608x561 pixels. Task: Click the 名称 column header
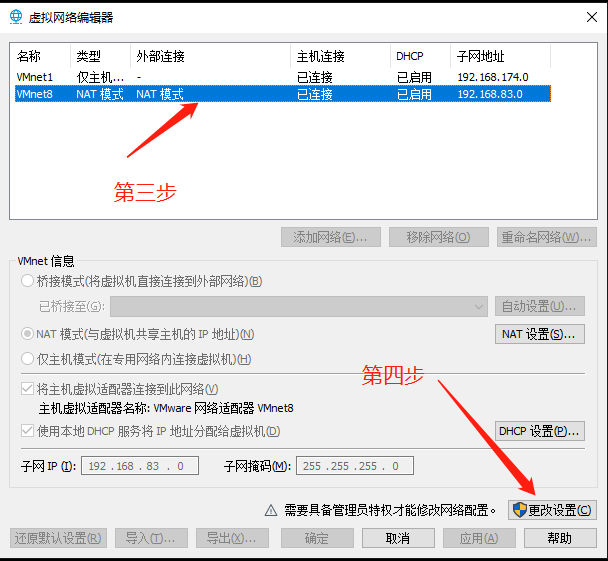point(40,56)
